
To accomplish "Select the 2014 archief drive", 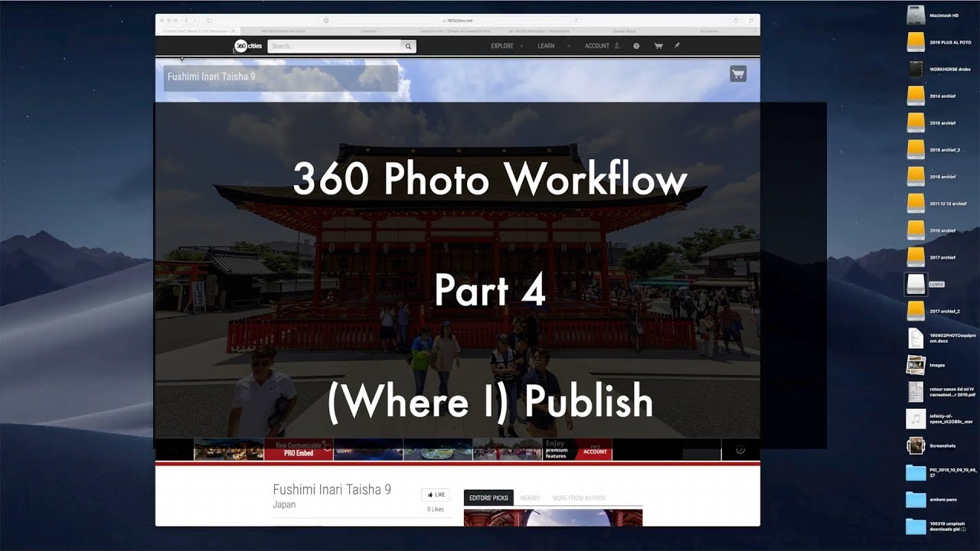I will pyautogui.click(x=916, y=96).
